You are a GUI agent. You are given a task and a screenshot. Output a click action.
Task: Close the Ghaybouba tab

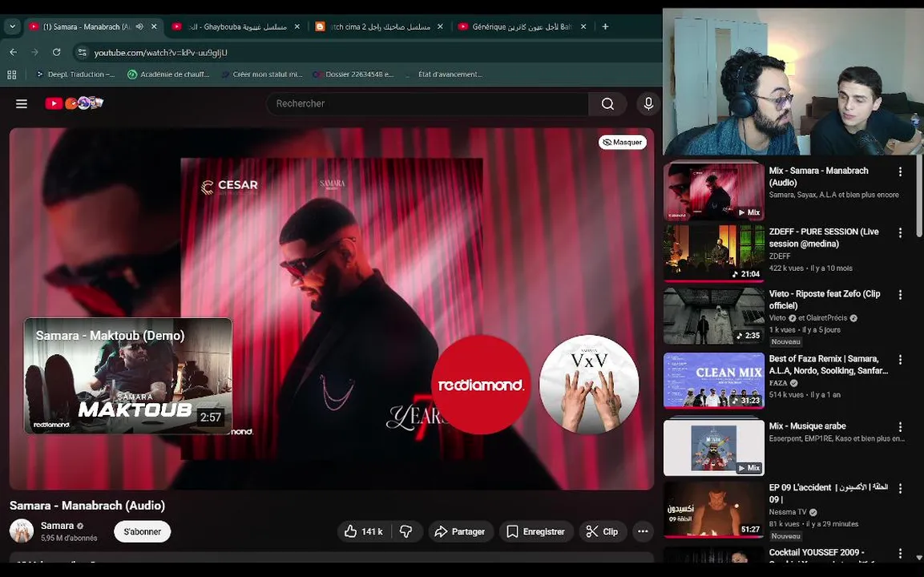tap(297, 26)
